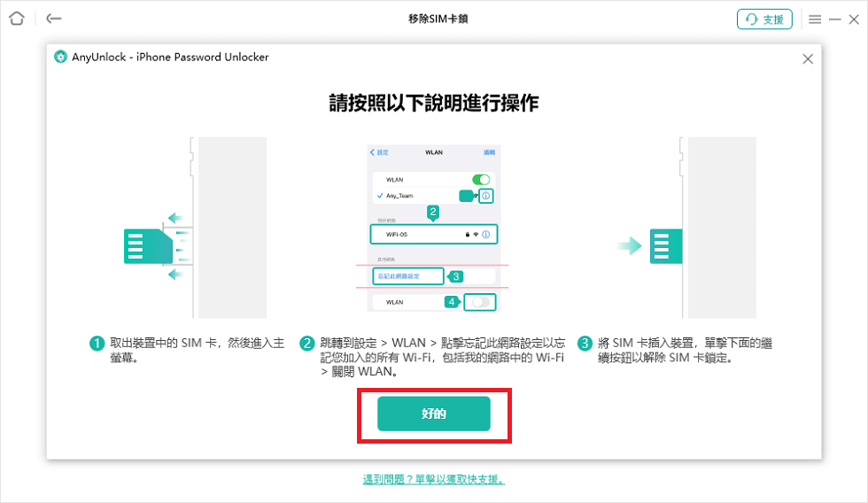Click the WLAN settings illustration
Screen dimensions: 868x503
(x=433, y=228)
